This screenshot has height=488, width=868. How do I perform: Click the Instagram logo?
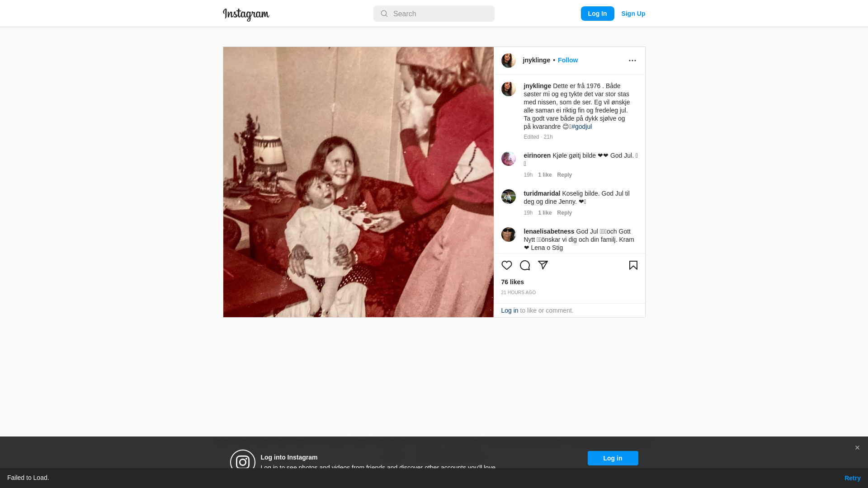[246, 14]
